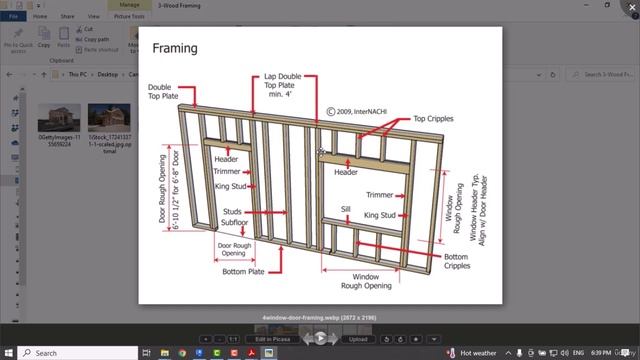This screenshot has height=360, width=640.
Task: Click the Manage contextual tab
Action: click(x=129, y=5)
